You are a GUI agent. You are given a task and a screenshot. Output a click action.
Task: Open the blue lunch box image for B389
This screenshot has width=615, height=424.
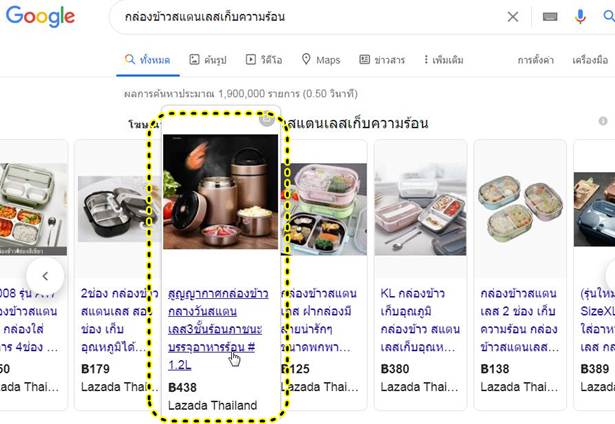594,209
